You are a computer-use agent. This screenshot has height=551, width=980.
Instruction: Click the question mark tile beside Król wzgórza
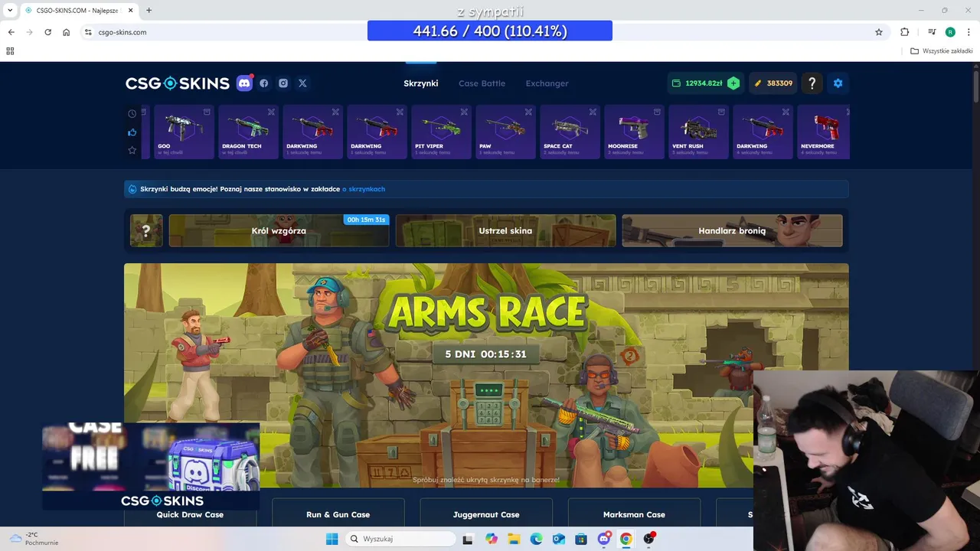[x=146, y=230]
